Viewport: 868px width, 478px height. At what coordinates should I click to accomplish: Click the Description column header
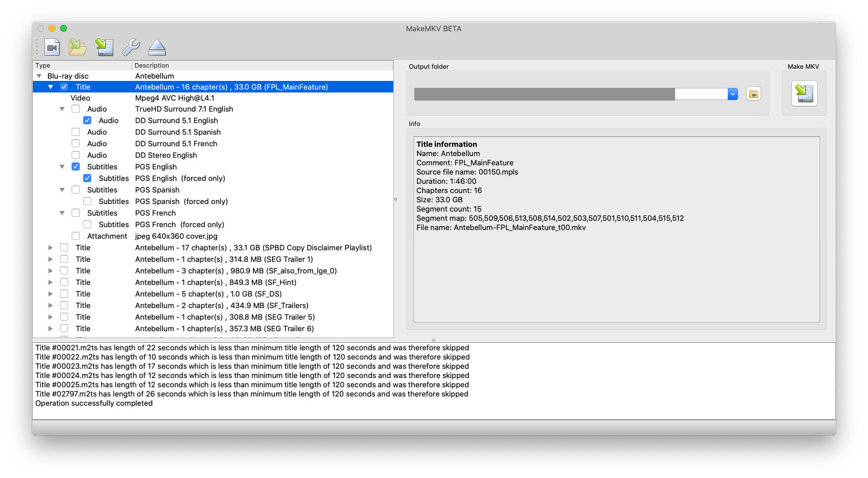click(x=152, y=65)
